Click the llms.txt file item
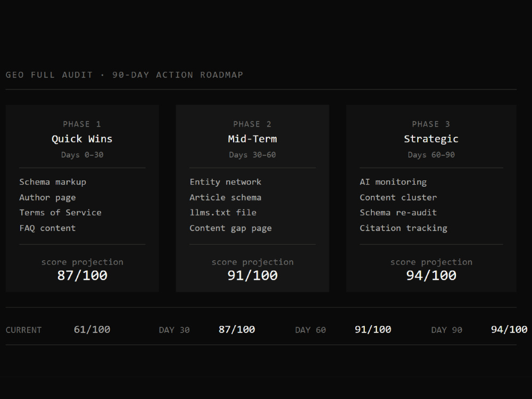 223,212
